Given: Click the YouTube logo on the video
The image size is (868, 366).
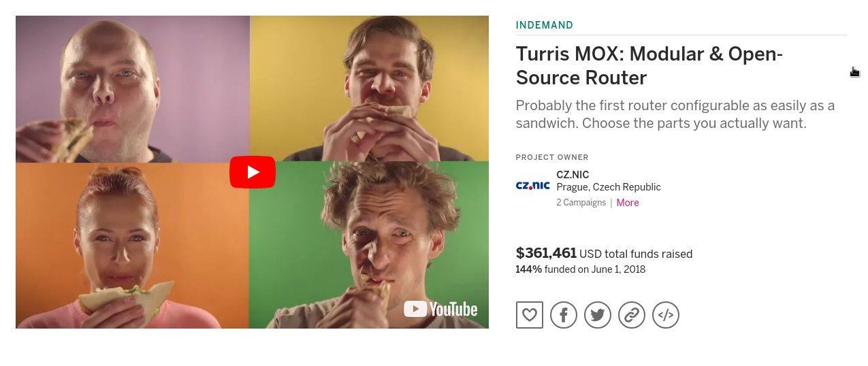Looking at the screenshot, I should pos(440,309).
